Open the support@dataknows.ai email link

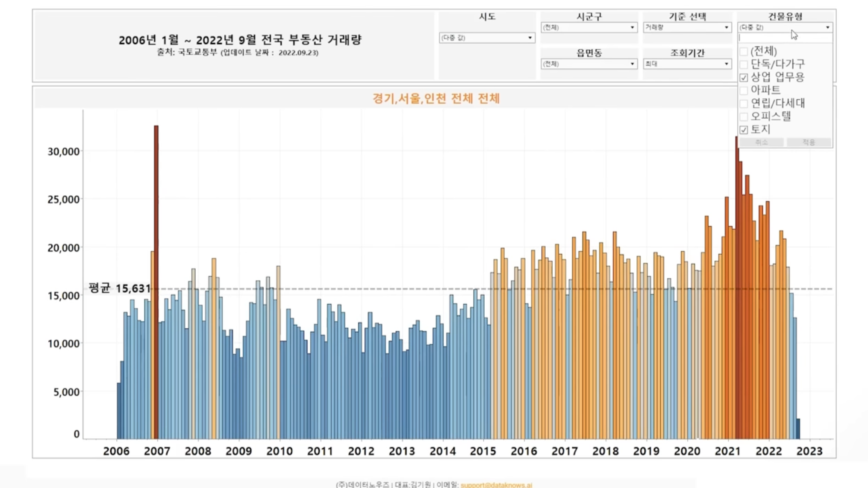(496, 485)
